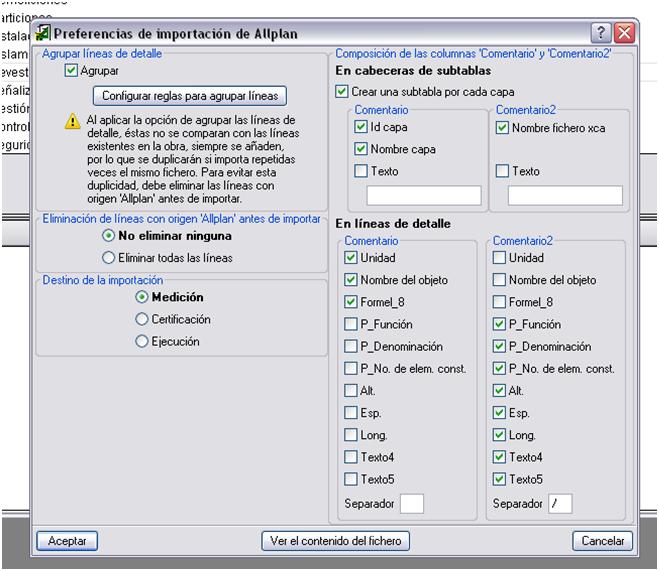The width and height of the screenshot is (659, 571).
Task: Dismiss dialog with Cancelar button
Action: click(602, 541)
